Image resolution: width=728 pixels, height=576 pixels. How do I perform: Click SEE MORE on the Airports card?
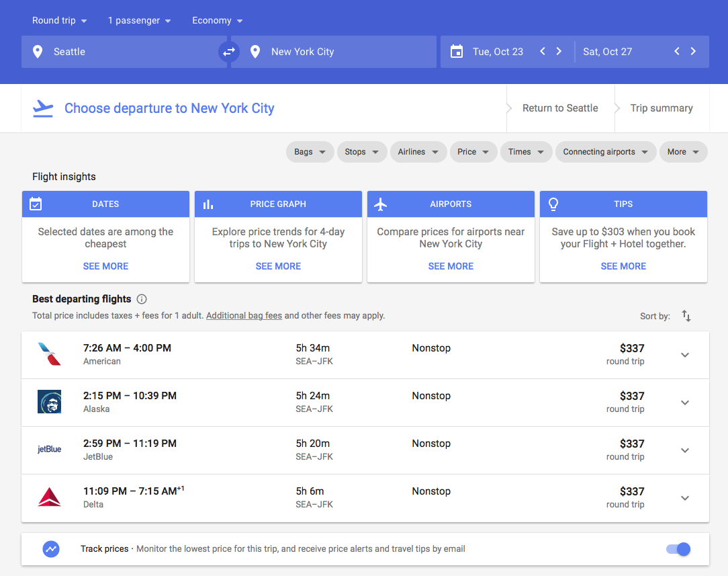point(451,266)
